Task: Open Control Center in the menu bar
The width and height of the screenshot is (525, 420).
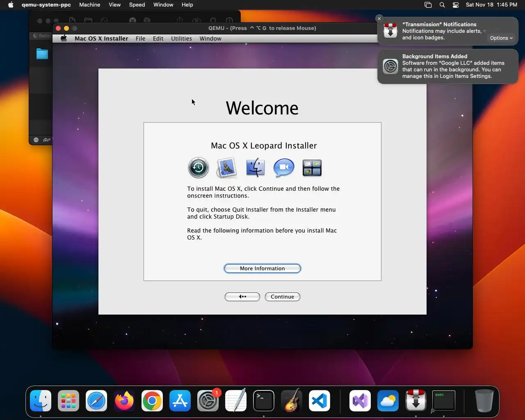Action: point(456,5)
